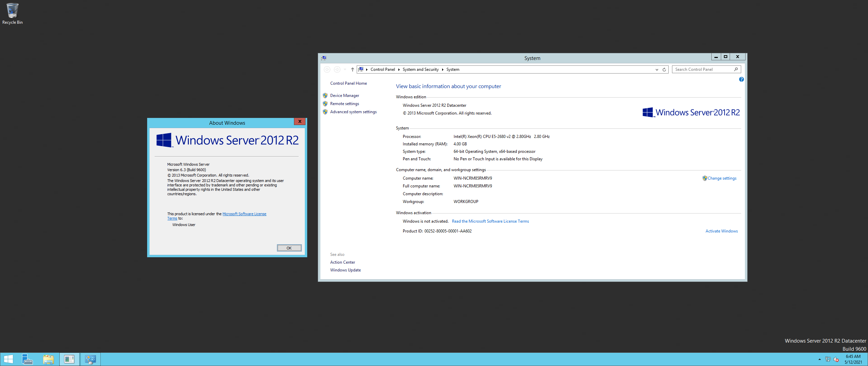The height and width of the screenshot is (366, 868).
Task: Maximize the System window
Action: click(725, 57)
